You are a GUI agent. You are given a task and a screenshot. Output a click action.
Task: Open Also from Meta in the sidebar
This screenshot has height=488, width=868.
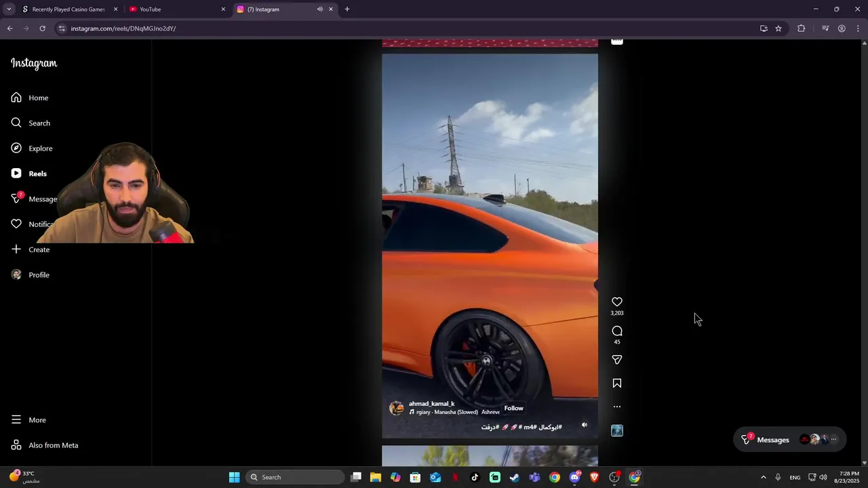click(x=45, y=445)
